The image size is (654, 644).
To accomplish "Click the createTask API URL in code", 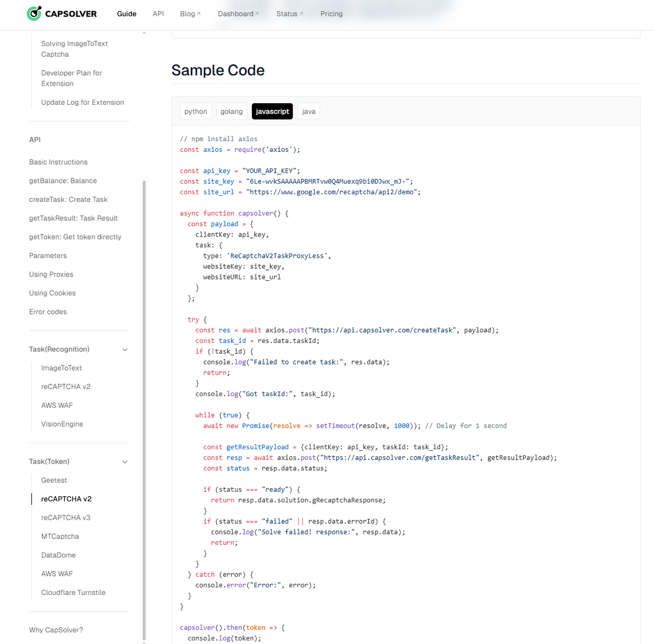I will tap(383, 330).
